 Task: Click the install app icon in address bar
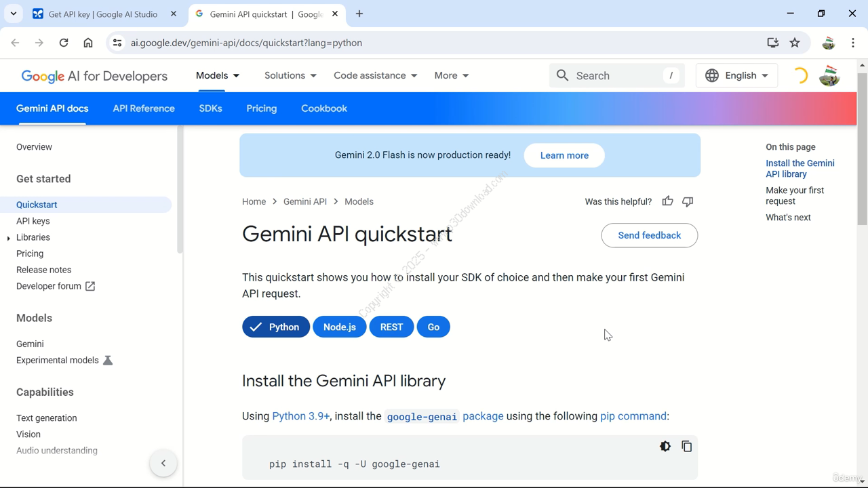[772, 43]
